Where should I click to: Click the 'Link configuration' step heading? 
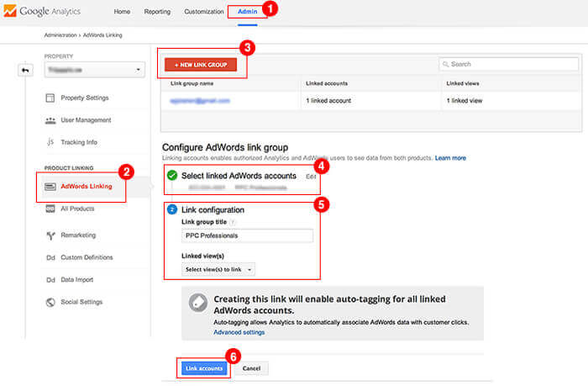click(x=213, y=210)
